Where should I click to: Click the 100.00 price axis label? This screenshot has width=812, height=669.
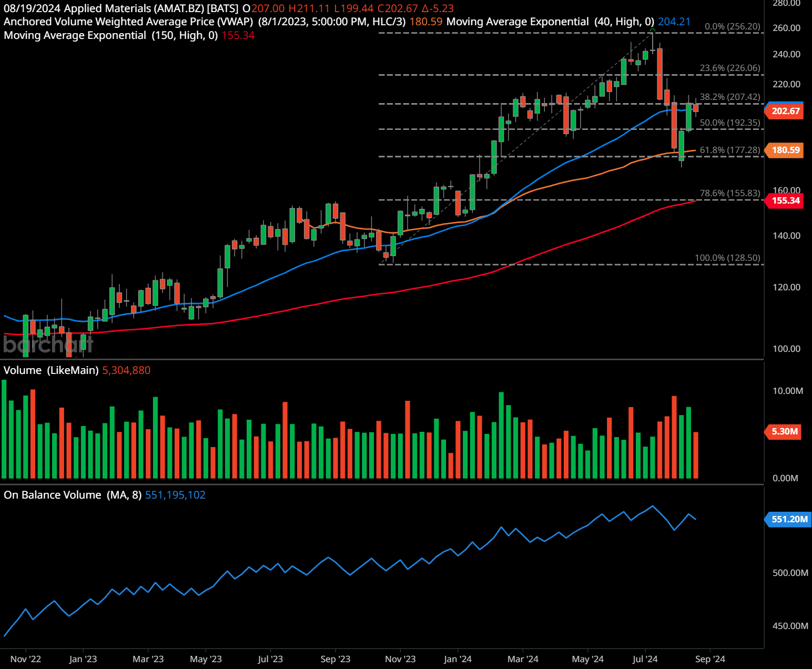[x=786, y=349]
